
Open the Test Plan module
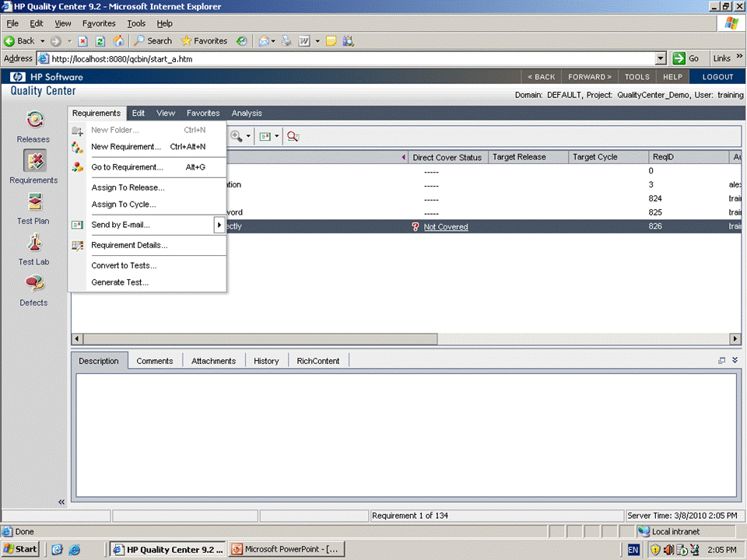[33, 208]
